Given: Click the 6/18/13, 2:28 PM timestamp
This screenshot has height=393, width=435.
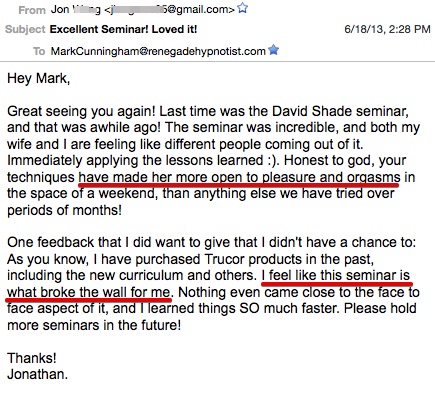Looking at the screenshot, I should click(x=387, y=29).
